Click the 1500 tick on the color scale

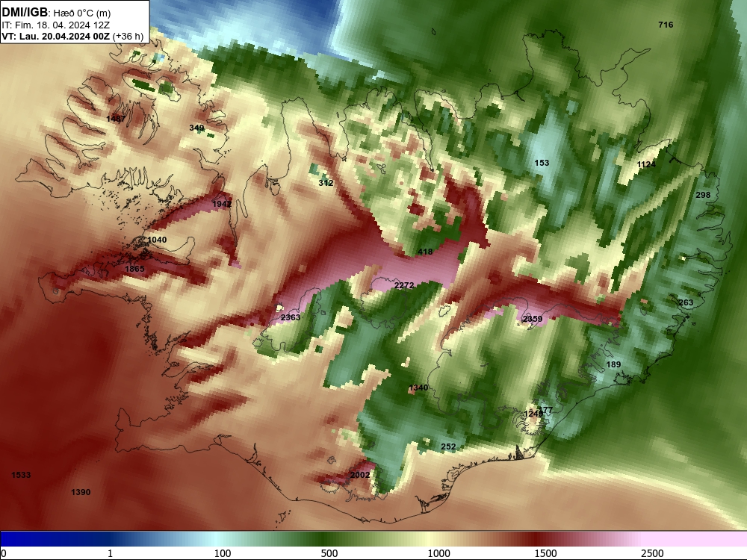point(545,553)
